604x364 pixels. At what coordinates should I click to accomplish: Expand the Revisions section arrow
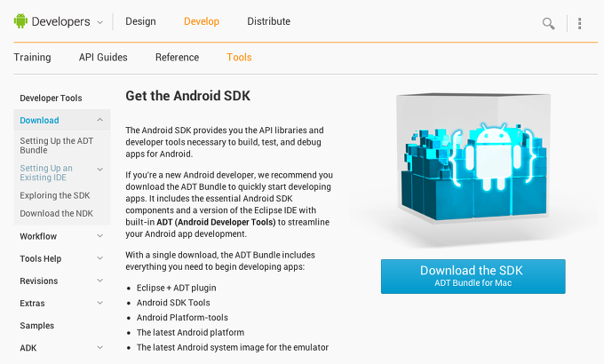pos(100,281)
